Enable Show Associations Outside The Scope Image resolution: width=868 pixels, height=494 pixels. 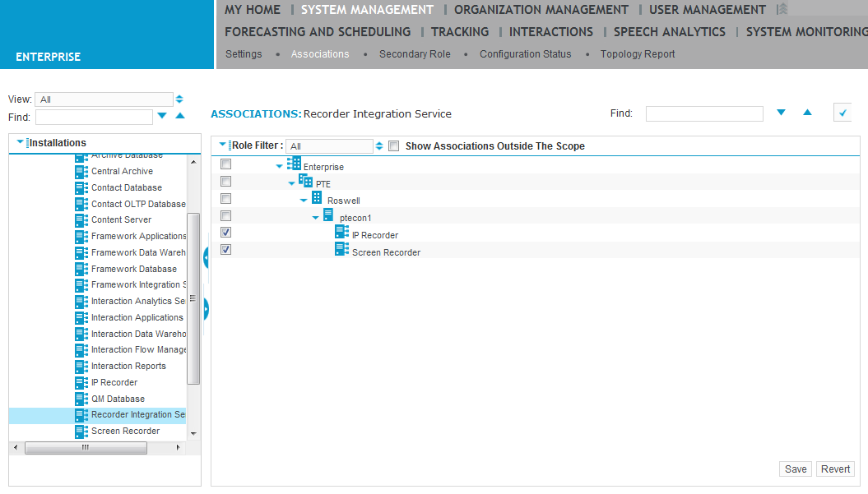click(x=393, y=145)
